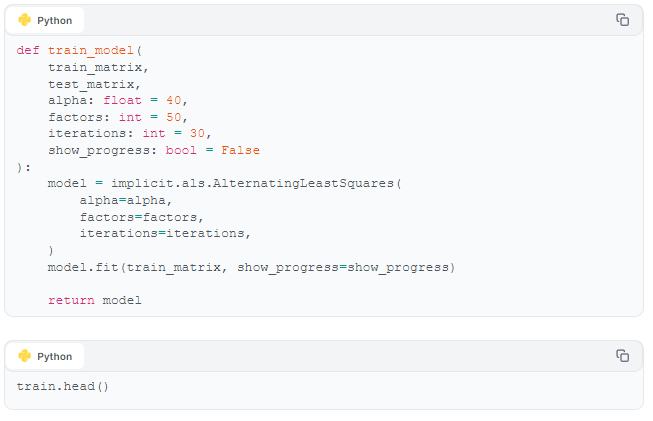The height and width of the screenshot is (421, 653).
Task: Click the alpha default value 40
Action: coord(174,100)
